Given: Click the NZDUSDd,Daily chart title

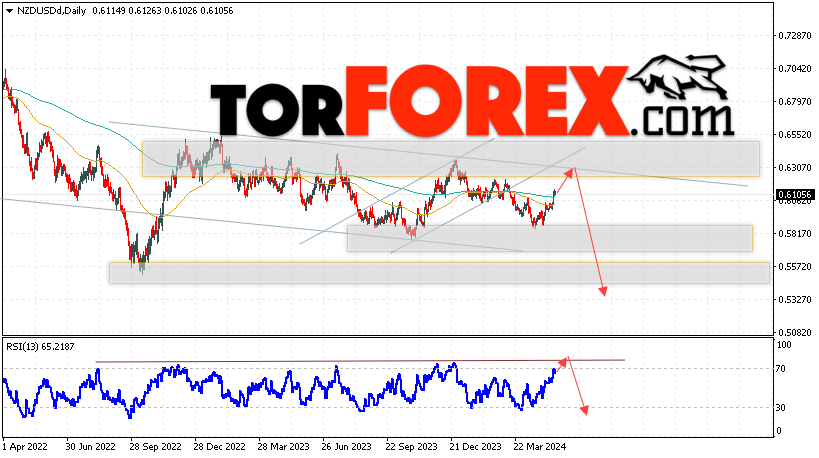Looking at the screenshot, I should 51,10.
